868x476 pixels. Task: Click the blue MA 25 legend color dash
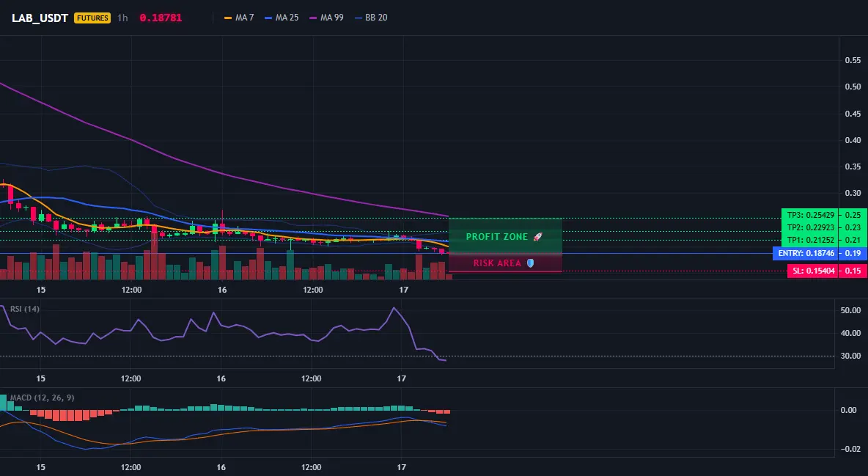point(268,18)
